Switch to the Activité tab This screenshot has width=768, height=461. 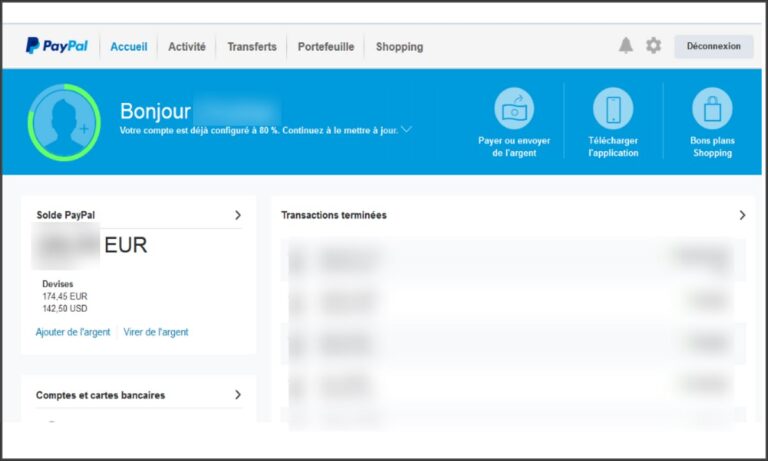(187, 47)
